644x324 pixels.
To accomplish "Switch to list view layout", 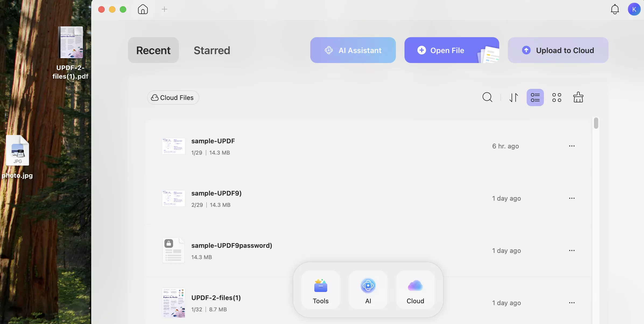I will pos(535,97).
